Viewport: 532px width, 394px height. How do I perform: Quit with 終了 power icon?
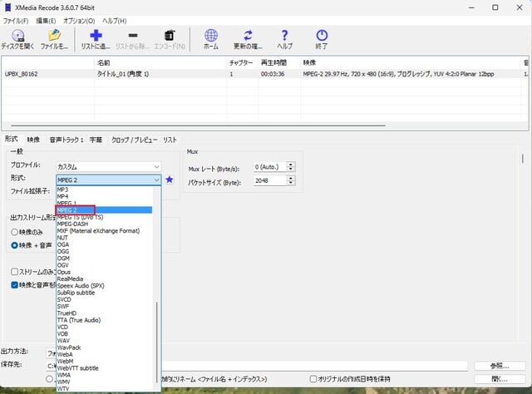coord(322,35)
